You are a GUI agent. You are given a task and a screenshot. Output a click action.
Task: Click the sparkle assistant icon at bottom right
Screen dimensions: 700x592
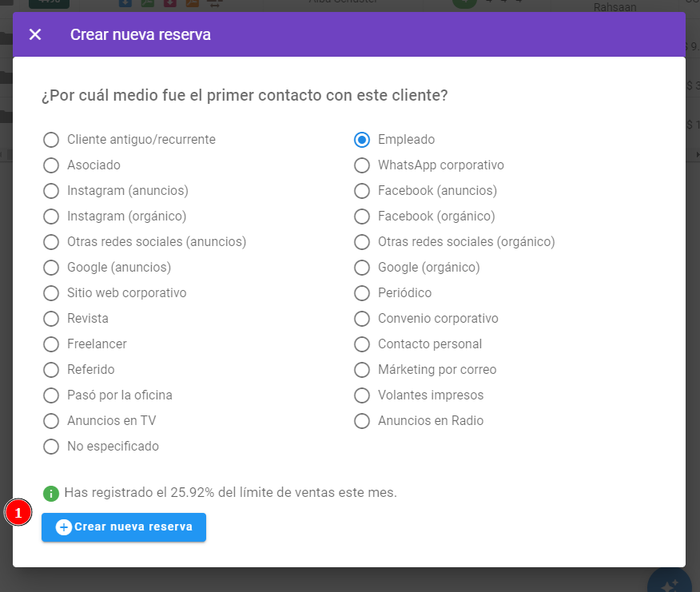[x=670, y=584]
